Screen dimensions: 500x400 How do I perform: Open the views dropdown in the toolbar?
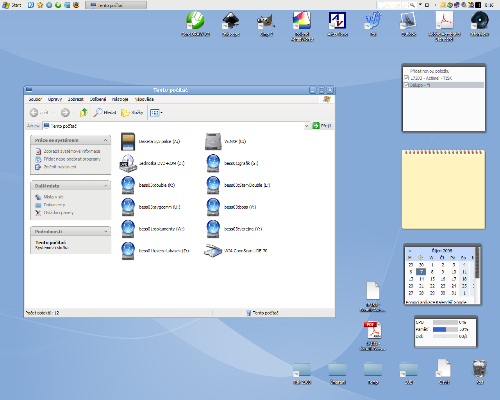(x=156, y=113)
